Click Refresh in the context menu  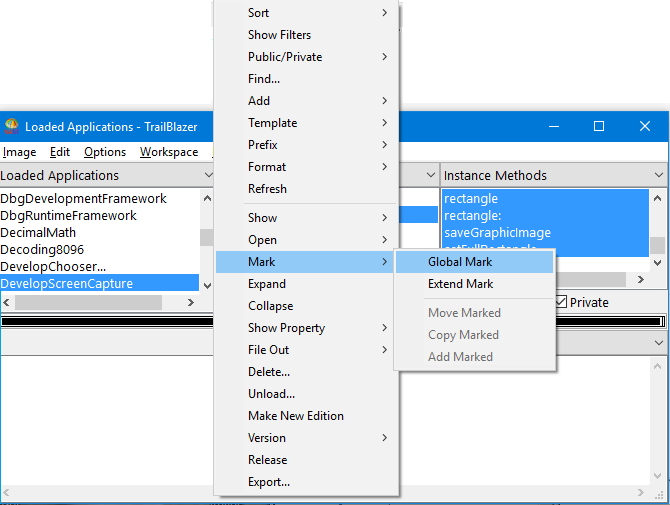(267, 189)
